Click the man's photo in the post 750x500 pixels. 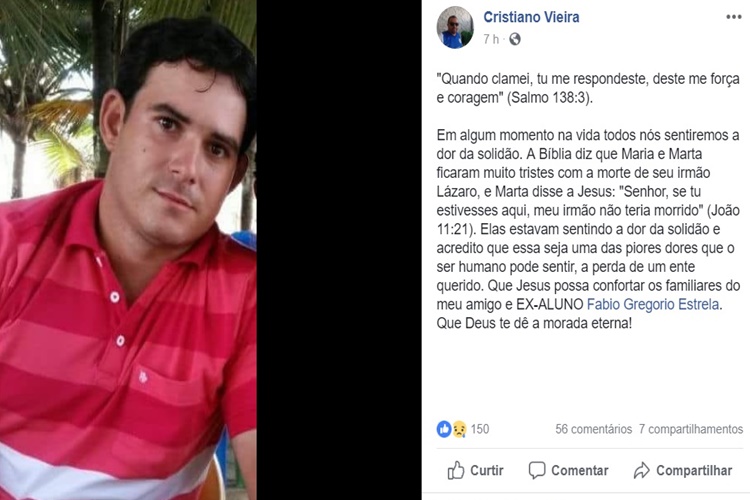tap(128, 250)
